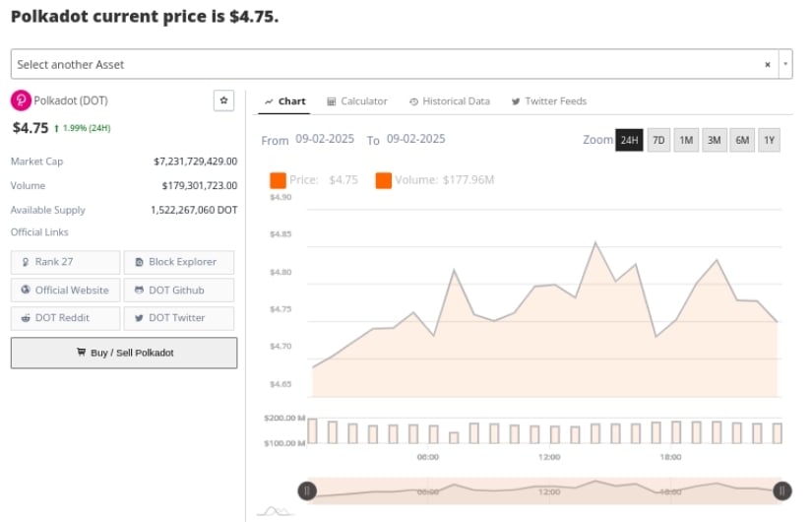
Task: Open the From date picker field
Action: click(x=323, y=139)
